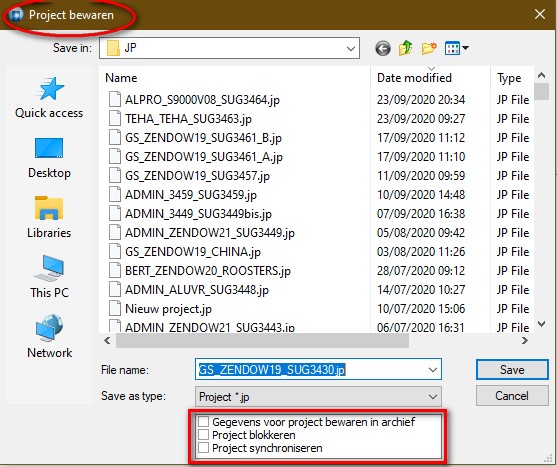Enable Gegevens voor project bewaren in archief
This screenshot has height=467, width=557.
click(x=203, y=422)
